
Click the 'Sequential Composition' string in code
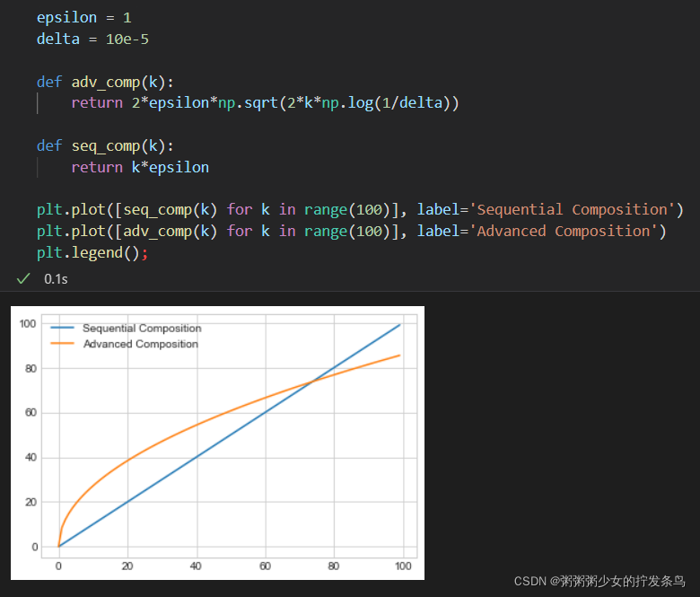[x=572, y=210]
